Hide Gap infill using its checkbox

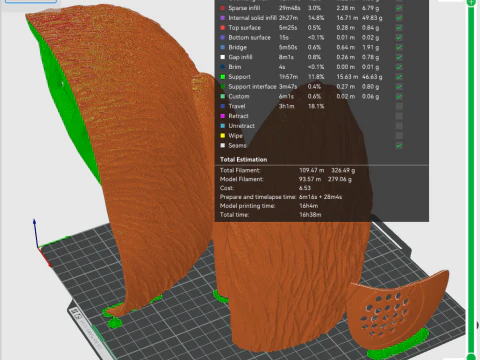[399, 57]
